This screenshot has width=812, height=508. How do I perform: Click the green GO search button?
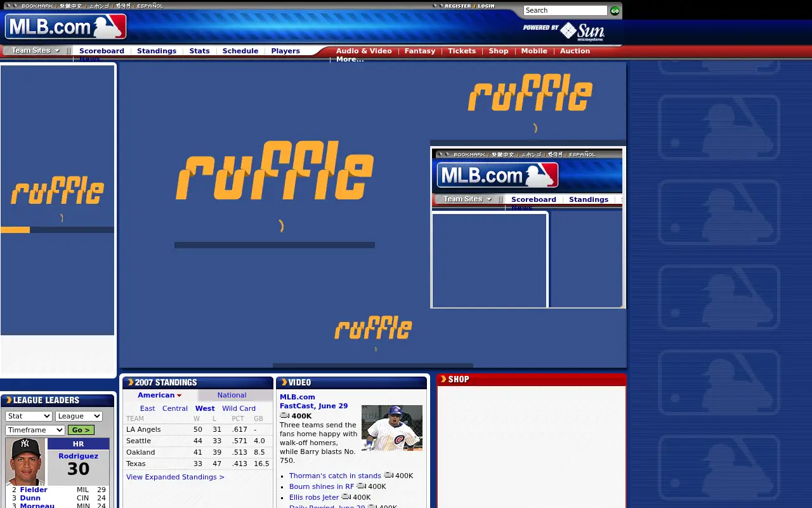615,10
